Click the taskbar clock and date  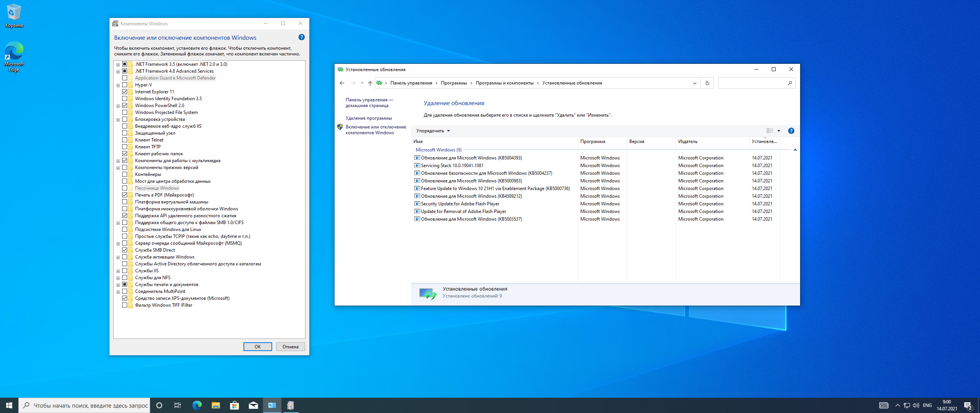tap(947, 405)
